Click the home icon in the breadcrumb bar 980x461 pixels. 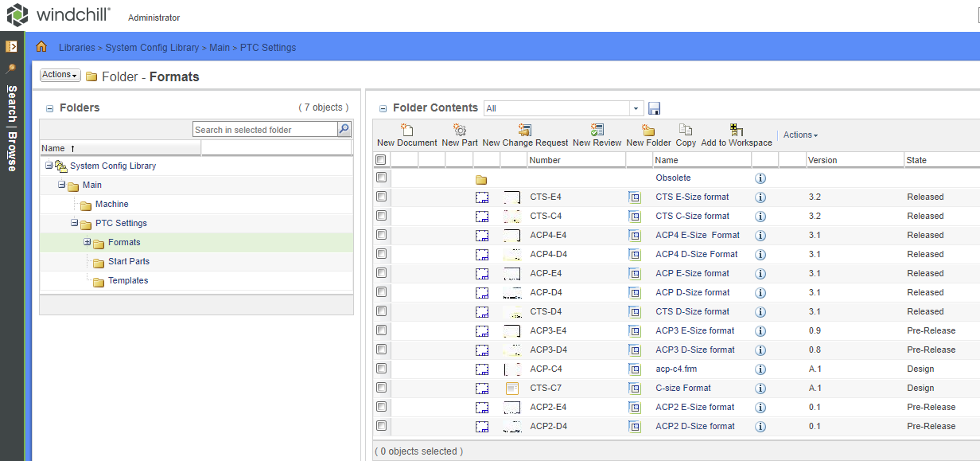pos(41,47)
